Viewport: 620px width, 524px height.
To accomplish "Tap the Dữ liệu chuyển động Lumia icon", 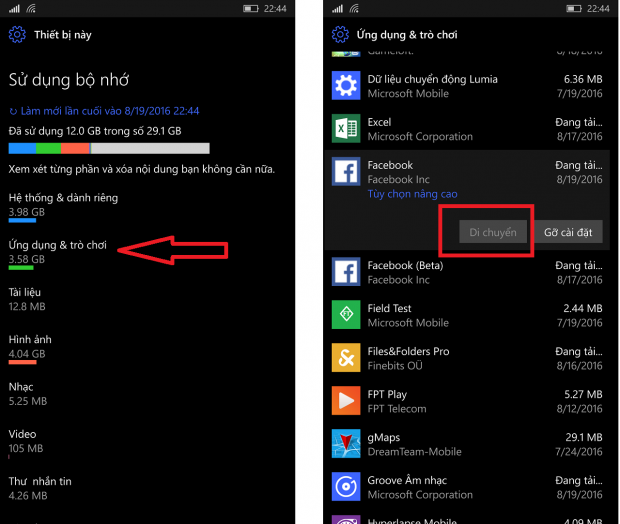I will 346,85.
